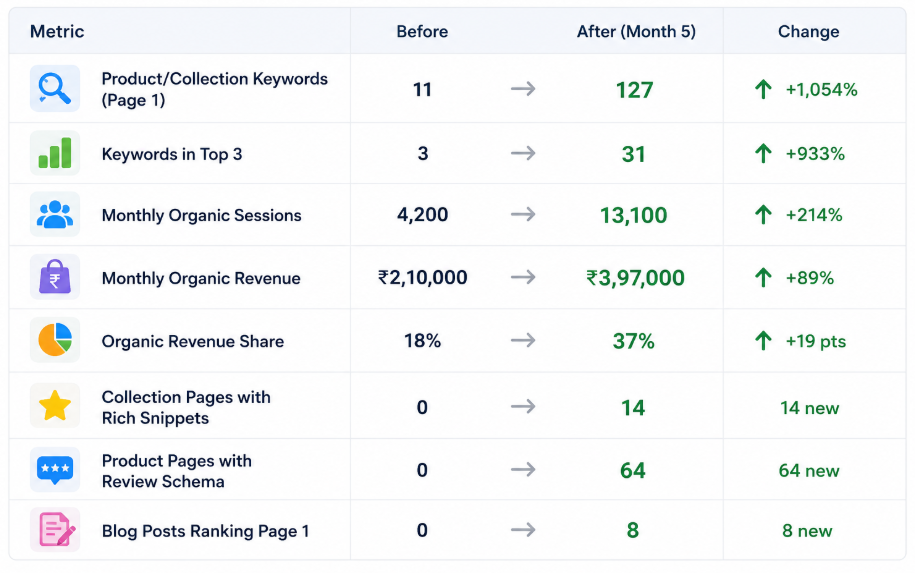Select the pie chart revenue share icon
This screenshot has height=573, width=915.
(x=55, y=340)
